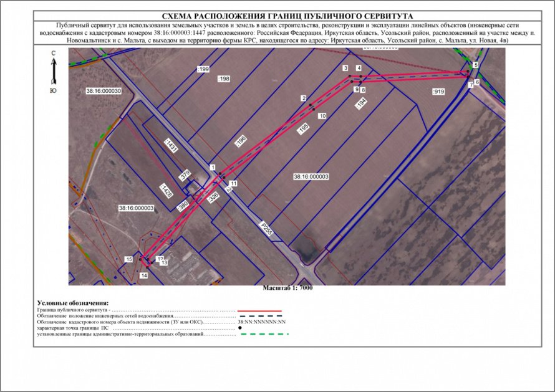Click the title "СХЕМА РАСПОЛОЖЕНИЯ ГРАНИЦ ПУБЛИЧНОГО СЕРВИТУТА"

(287, 16)
